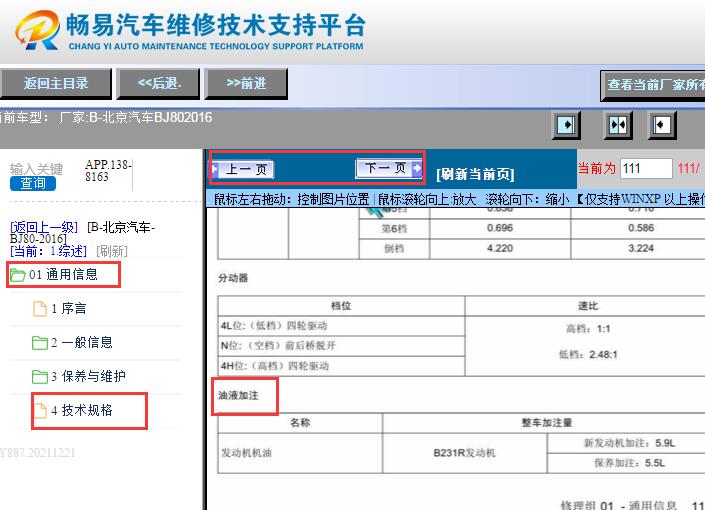The height and width of the screenshot is (510, 705).
Task: Click the 当前: 1.综述 link
Action: (x=48, y=251)
